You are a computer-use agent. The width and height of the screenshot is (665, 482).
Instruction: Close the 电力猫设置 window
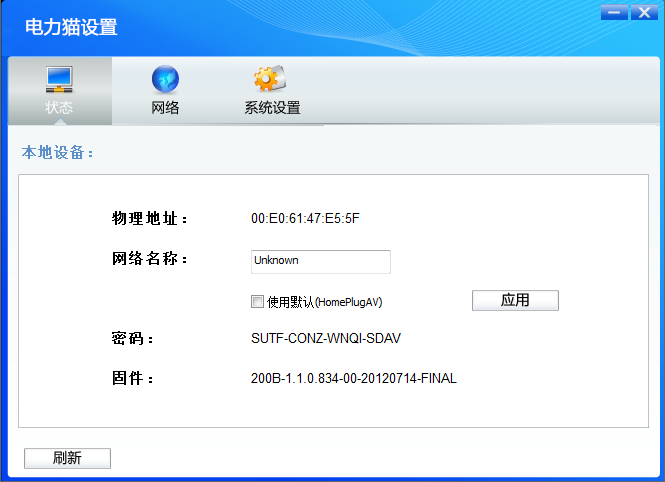pyautogui.click(x=644, y=12)
